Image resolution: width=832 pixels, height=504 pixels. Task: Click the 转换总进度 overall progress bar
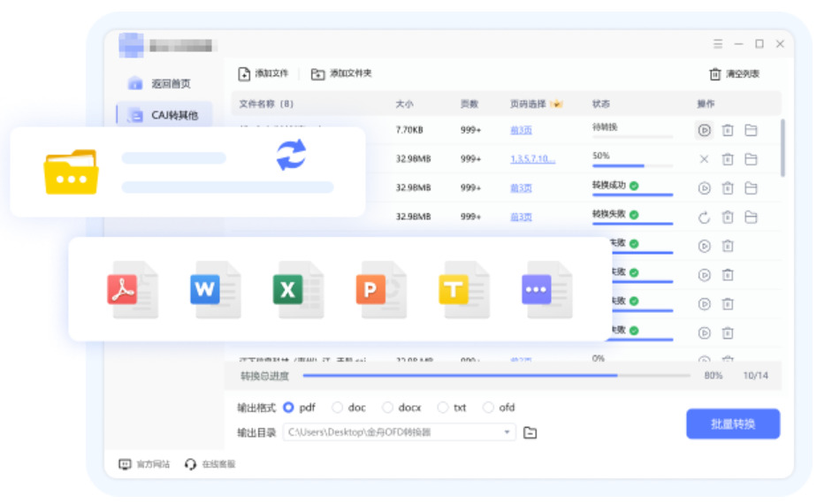(x=496, y=376)
